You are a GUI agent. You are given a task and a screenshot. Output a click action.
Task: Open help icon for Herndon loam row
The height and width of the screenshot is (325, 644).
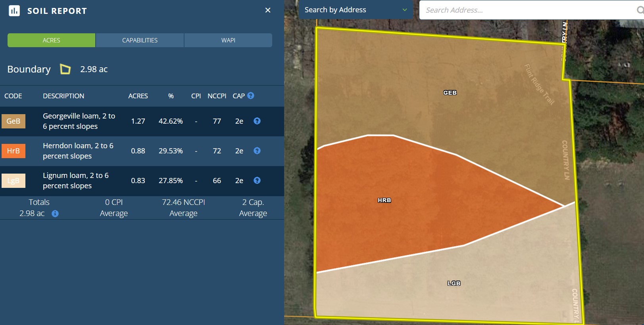click(257, 151)
